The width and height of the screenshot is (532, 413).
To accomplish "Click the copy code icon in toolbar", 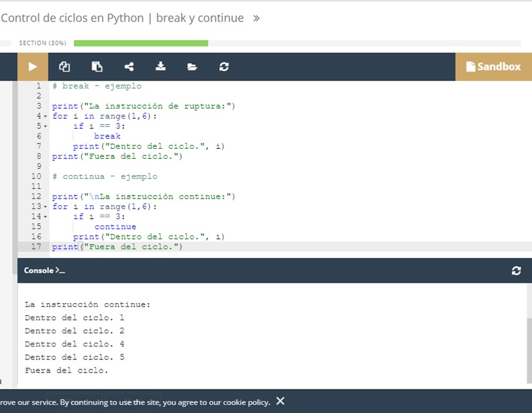I will coord(64,67).
